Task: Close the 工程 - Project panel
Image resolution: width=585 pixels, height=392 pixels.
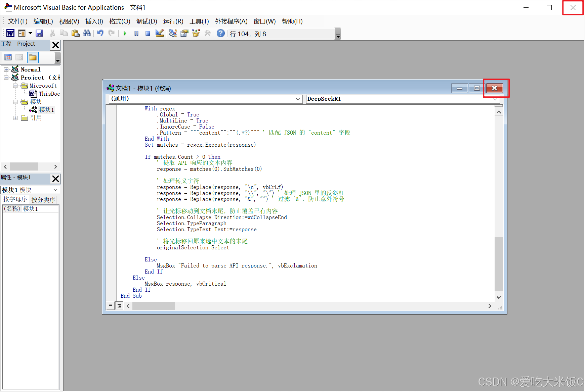Action: click(x=56, y=45)
